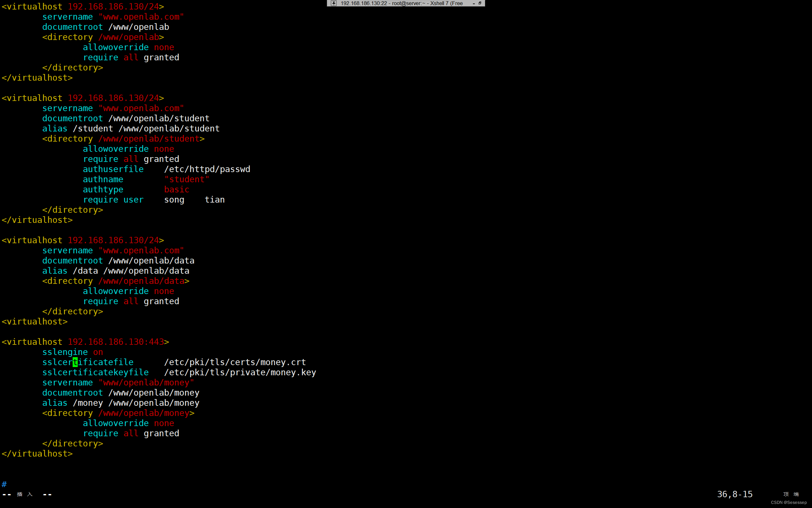
Task: Click the authuserfile keyword
Action: (113, 169)
